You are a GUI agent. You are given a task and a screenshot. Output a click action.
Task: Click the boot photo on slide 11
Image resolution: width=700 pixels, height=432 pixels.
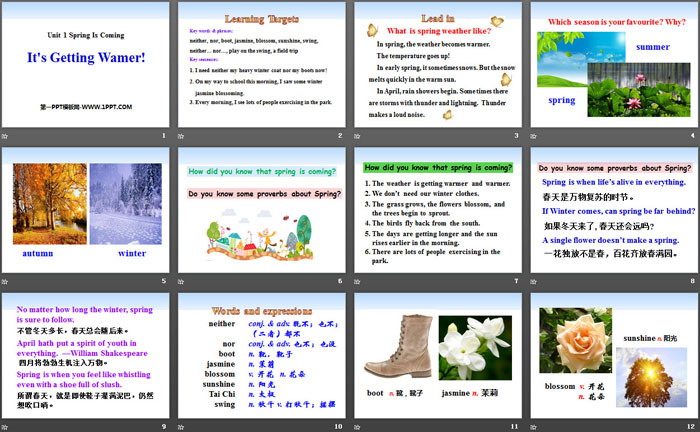[x=398, y=346]
